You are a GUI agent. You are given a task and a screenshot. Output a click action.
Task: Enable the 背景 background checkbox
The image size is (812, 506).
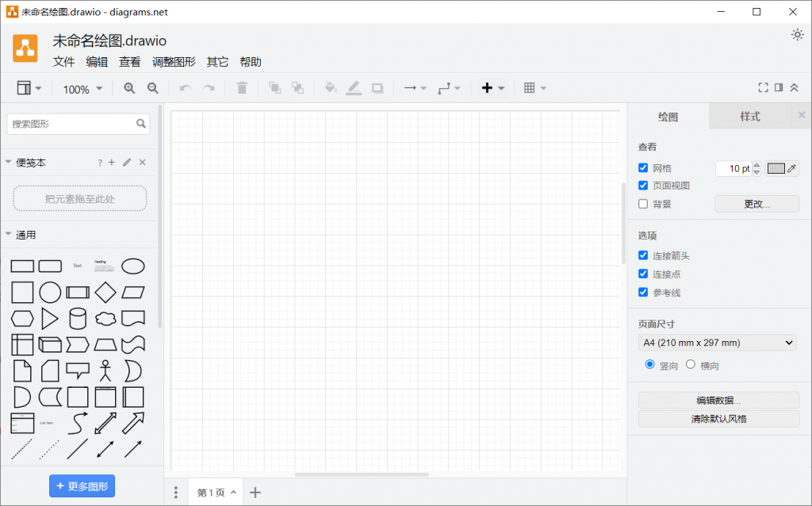[x=643, y=204]
